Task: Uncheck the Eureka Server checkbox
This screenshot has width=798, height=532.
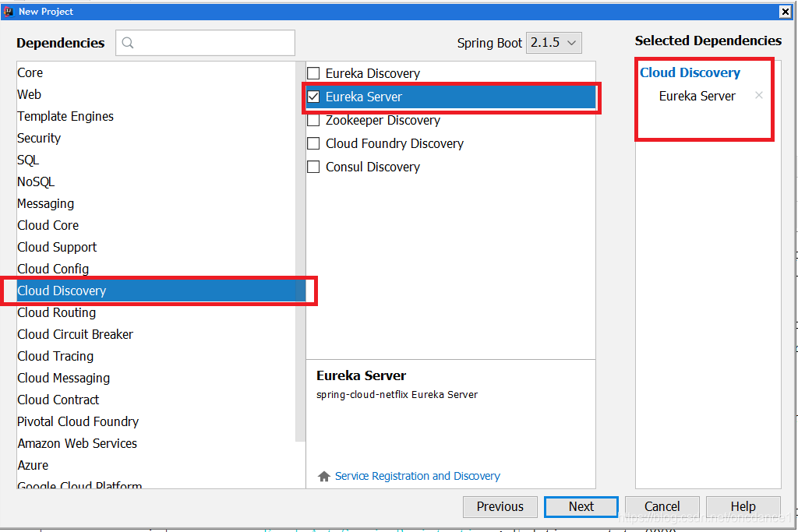Action: [313, 97]
